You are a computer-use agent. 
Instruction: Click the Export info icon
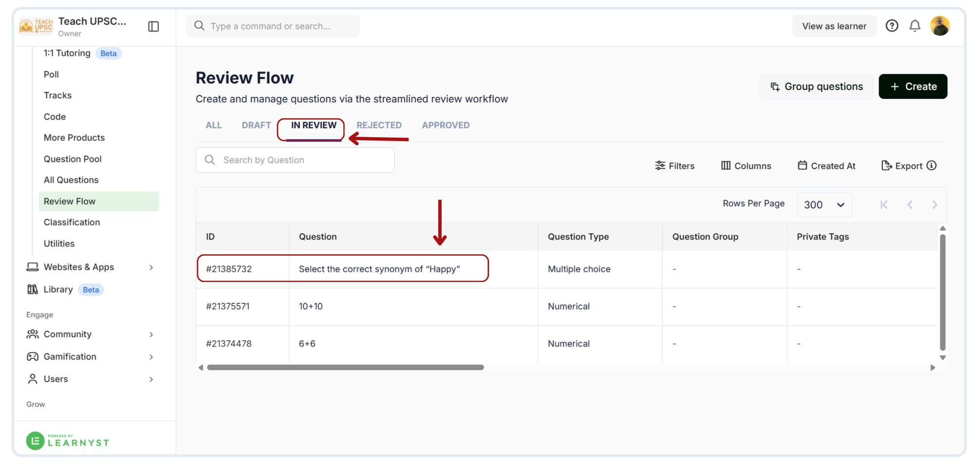pyautogui.click(x=931, y=165)
